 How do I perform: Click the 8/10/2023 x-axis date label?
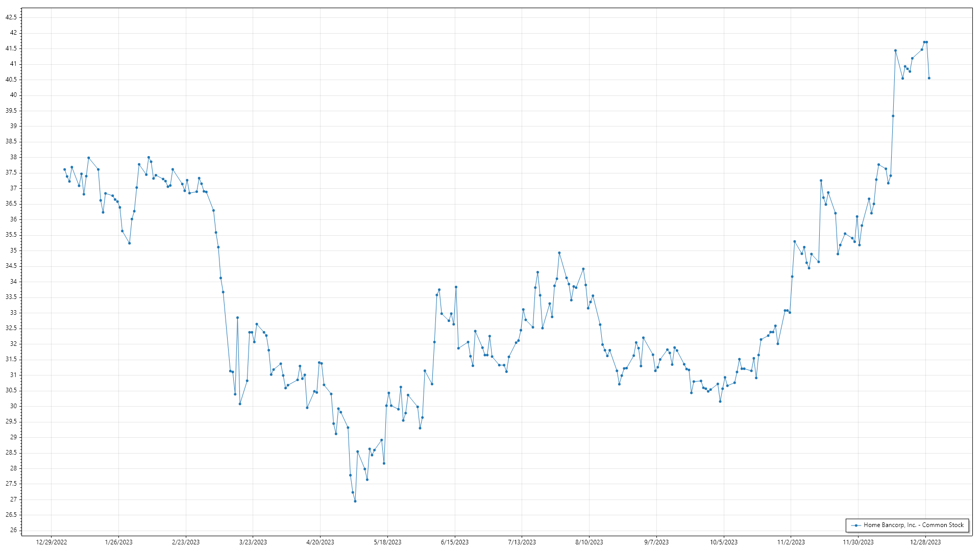[x=589, y=542]
